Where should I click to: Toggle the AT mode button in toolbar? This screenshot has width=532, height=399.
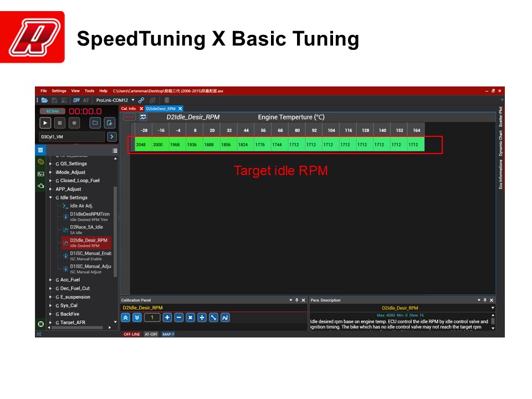pos(86,100)
